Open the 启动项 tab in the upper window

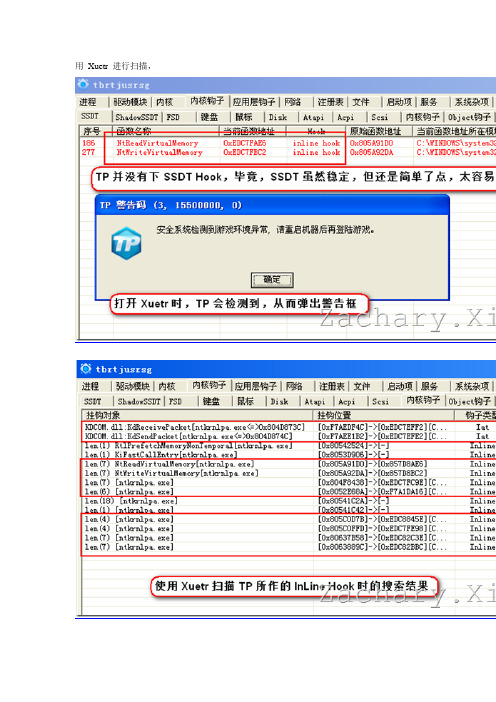399,102
